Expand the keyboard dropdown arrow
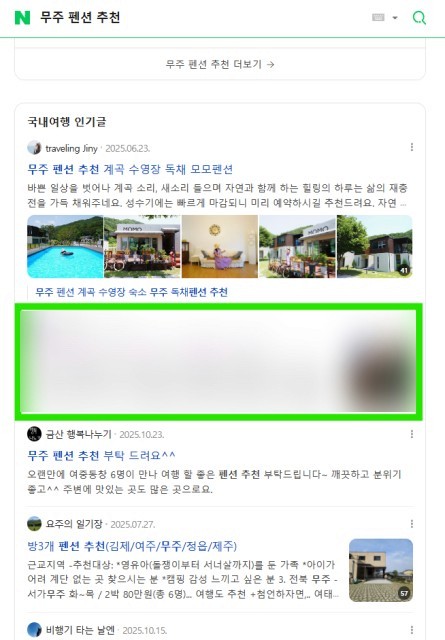Image resolution: width=445 pixels, height=640 pixels. 395,18
